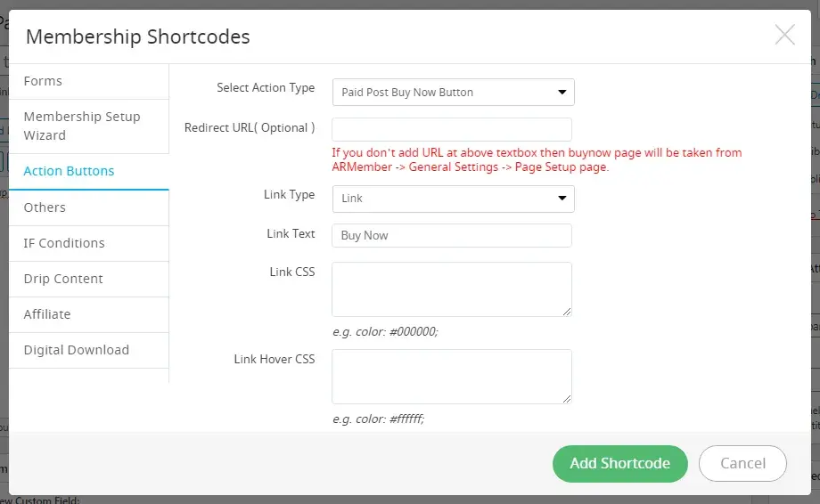The image size is (820, 504).
Task: Click the Link Hover CSS resize handle
Action: [x=567, y=399]
